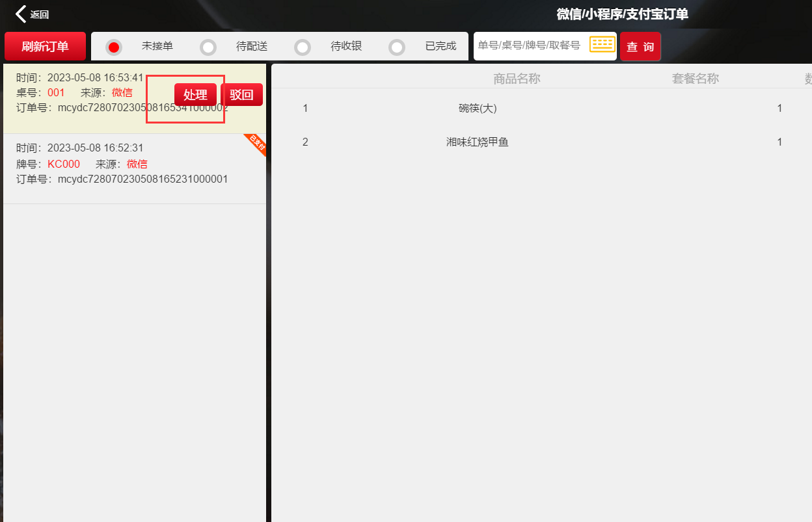Select the 待配送 radio button
Screen dimensions: 812x522
pos(208,47)
